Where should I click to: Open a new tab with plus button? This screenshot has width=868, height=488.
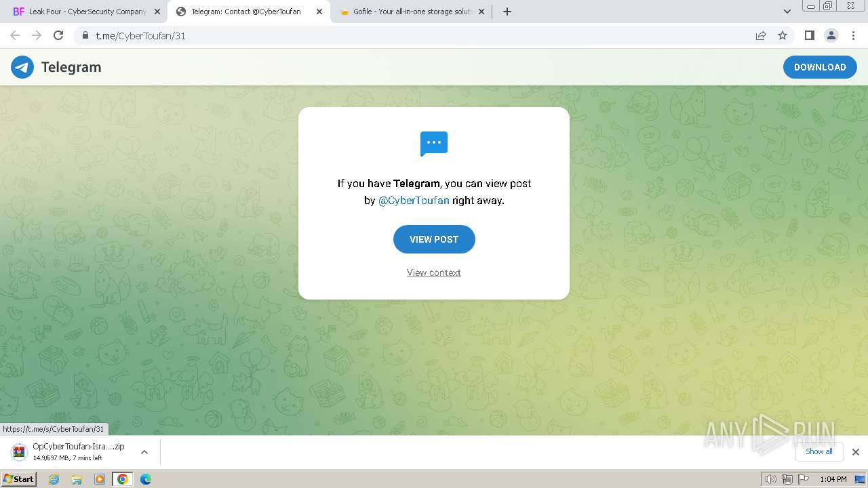[507, 12]
